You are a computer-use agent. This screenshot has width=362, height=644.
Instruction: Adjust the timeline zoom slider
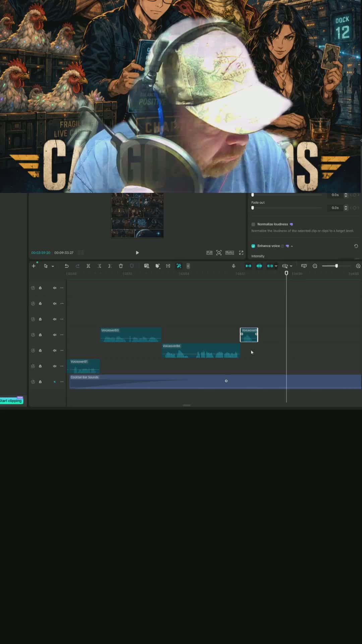click(337, 266)
